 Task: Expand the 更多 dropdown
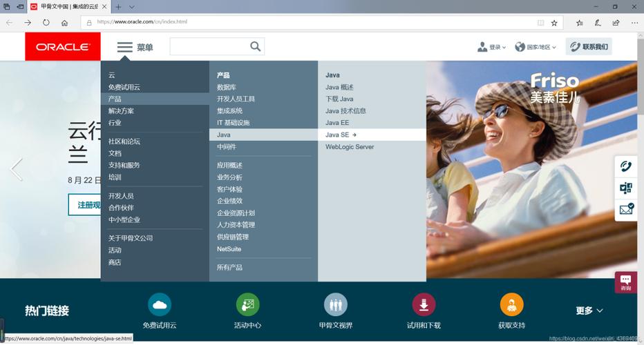[589, 310]
